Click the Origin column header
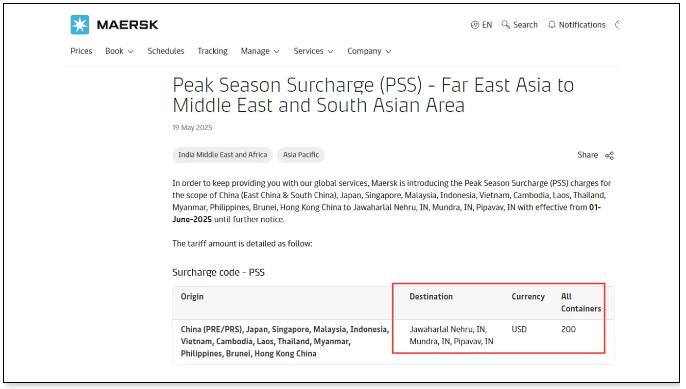This screenshot has width=686, height=389. point(192,297)
